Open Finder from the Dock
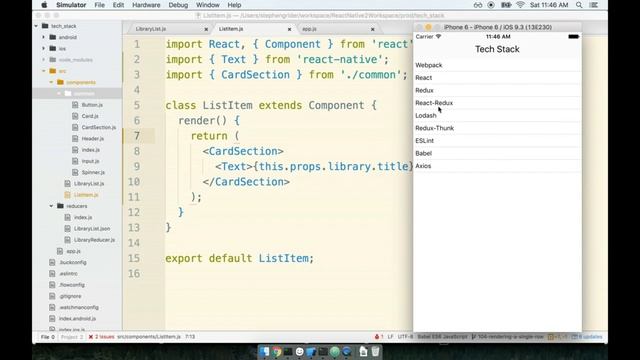640x360 pixels. pos(264,351)
